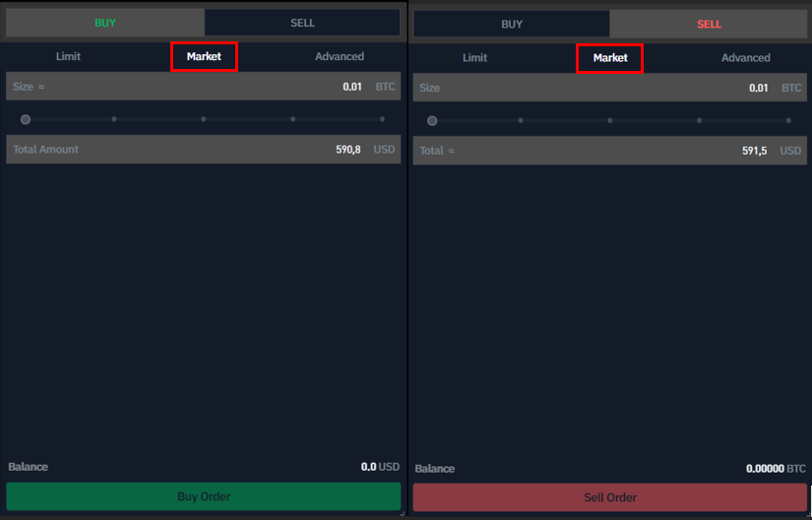
Task: Set buy slider to middle dot
Action: click(x=204, y=119)
